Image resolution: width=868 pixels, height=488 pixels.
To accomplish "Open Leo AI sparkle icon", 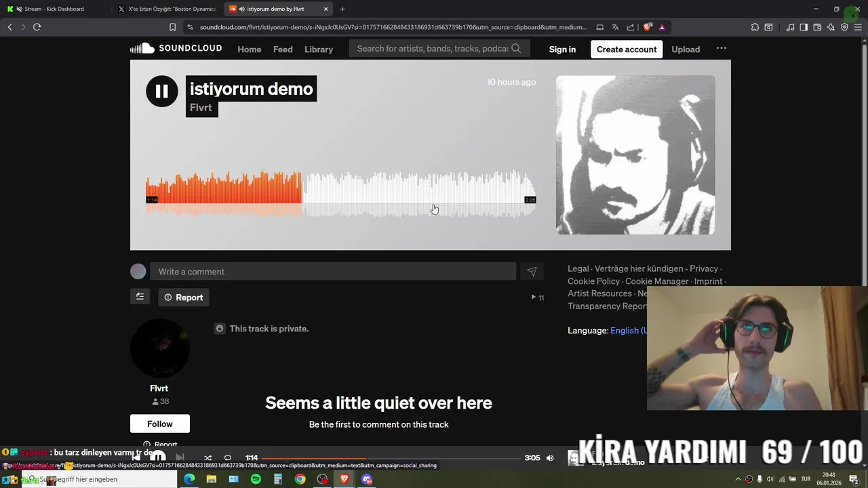I will (831, 27).
